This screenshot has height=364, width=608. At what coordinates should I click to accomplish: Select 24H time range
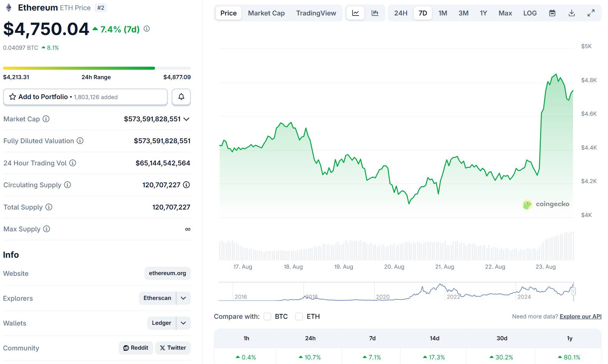[x=401, y=13]
